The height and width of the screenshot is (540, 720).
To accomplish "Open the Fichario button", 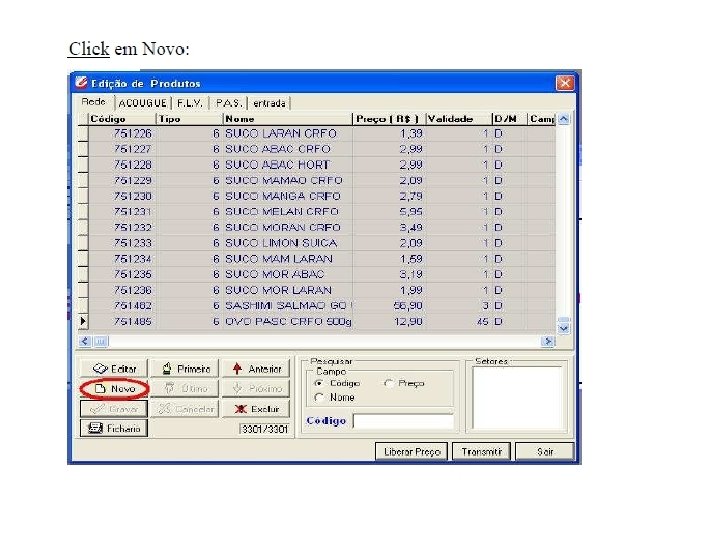I will pos(114,428).
